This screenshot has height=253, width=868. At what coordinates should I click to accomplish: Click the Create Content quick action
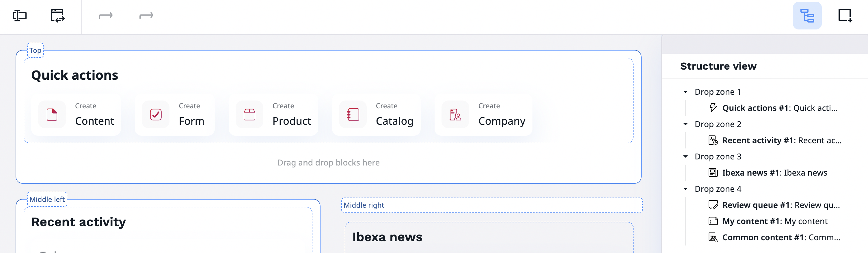coord(76,115)
